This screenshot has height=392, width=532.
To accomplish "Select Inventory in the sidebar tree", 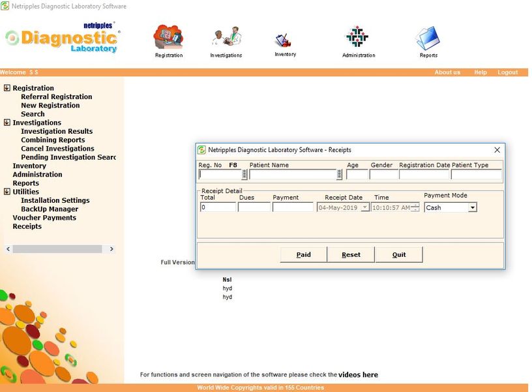I will pos(29,166).
